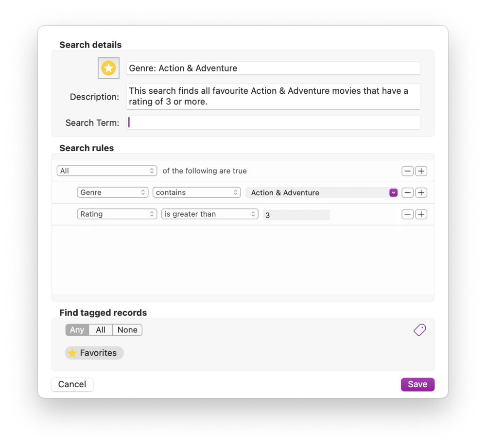Image resolution: width=486 pixels, height=448 pixels.
Task: Click the purple tag icon
Action: point(419,330)
